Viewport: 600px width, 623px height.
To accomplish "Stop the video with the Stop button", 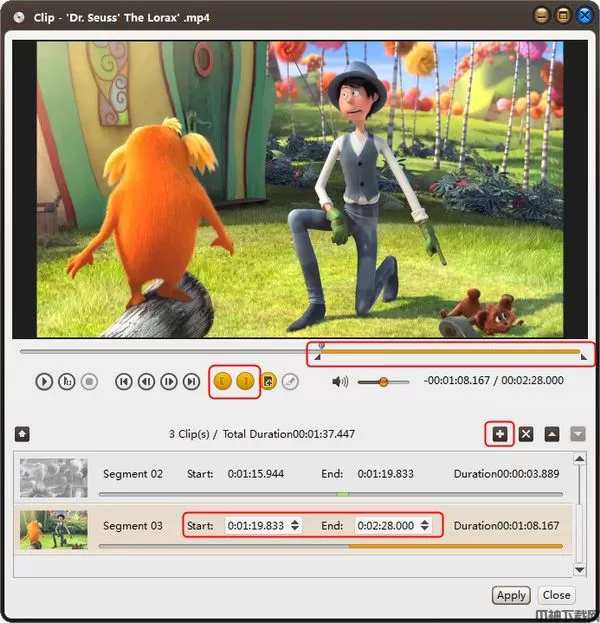I will (x=89, y=382).
